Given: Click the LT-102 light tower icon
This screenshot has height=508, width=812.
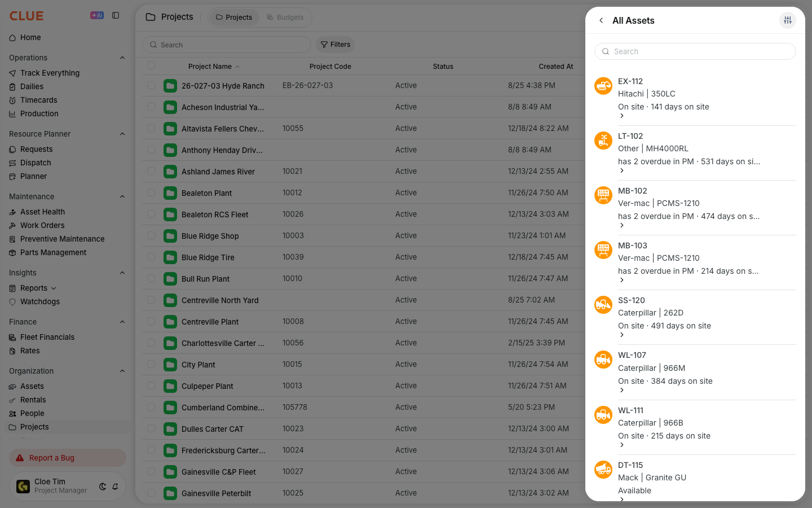Looking at the screenshot, I should coord(603,141).
